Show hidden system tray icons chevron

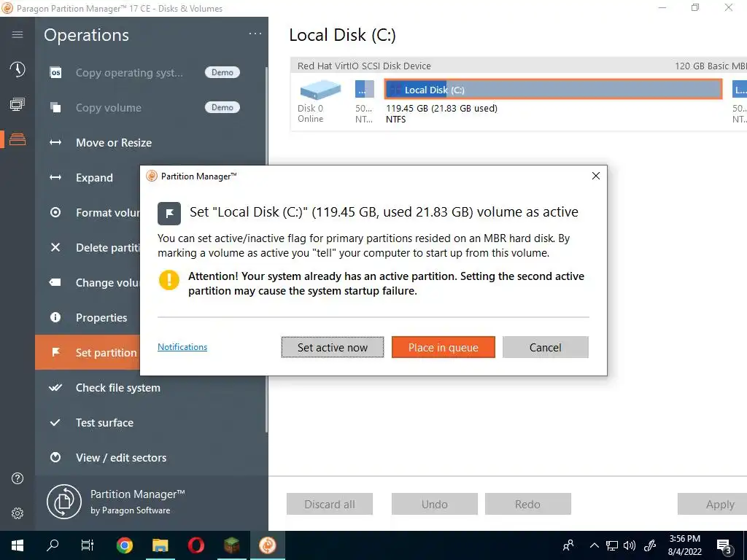(x=594, y=545)
